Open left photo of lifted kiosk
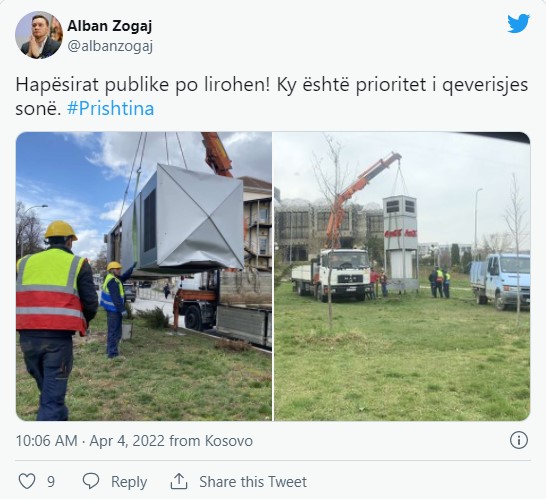The height and width of the screenshot is (499, 546). pos(144,276)
